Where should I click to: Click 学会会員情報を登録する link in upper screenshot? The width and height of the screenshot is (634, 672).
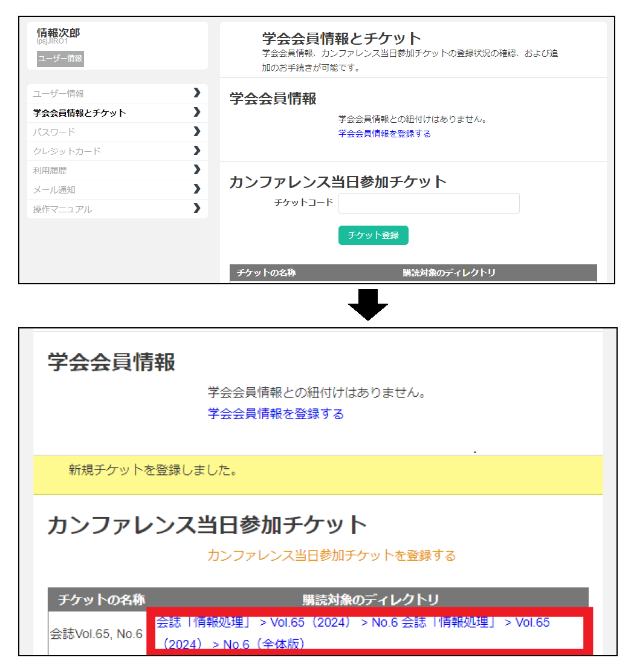(x=384, y=134)
